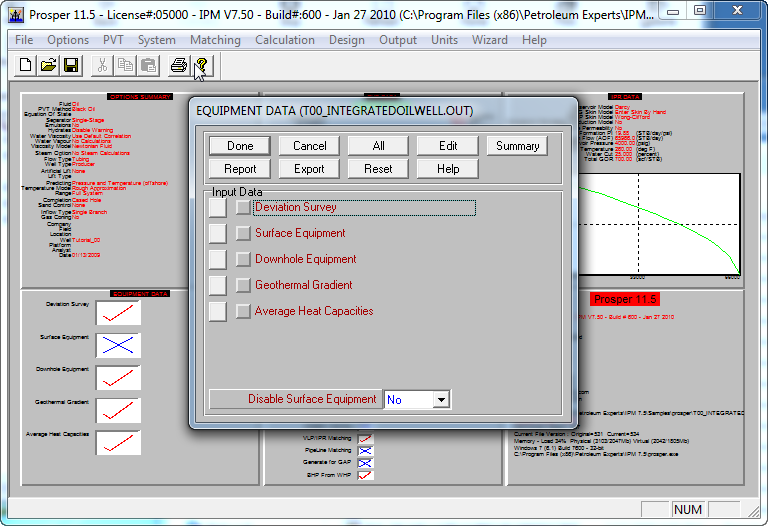Tick the Geothermal Gradient checkbox
The width and height of the screenshot is (768, 526).
(243, 285)
